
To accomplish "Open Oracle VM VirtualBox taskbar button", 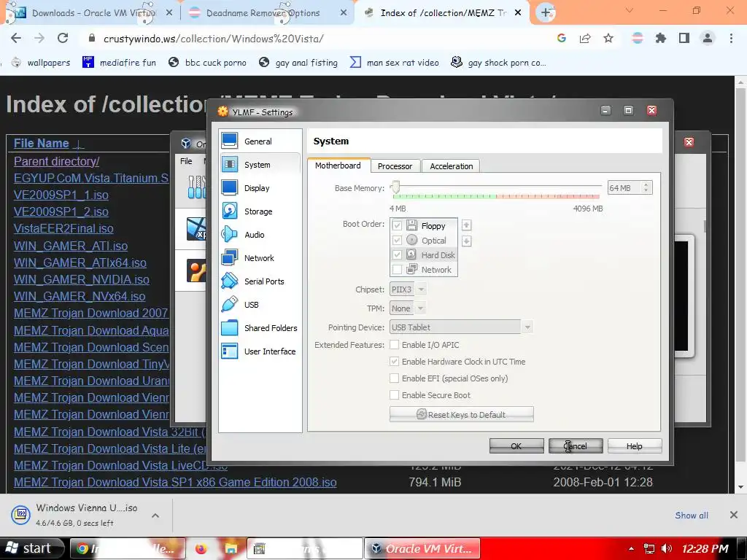I will point(422,548).
